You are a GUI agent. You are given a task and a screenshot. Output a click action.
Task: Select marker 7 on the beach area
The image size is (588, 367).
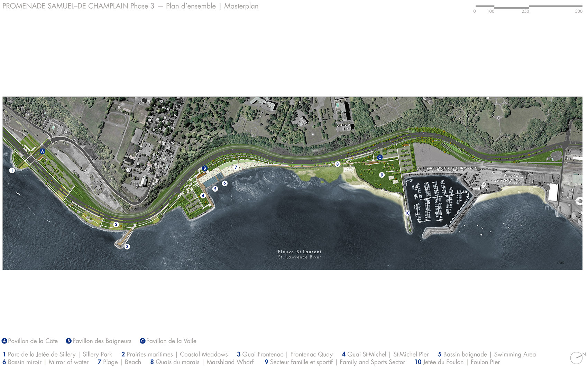(236, 167)
